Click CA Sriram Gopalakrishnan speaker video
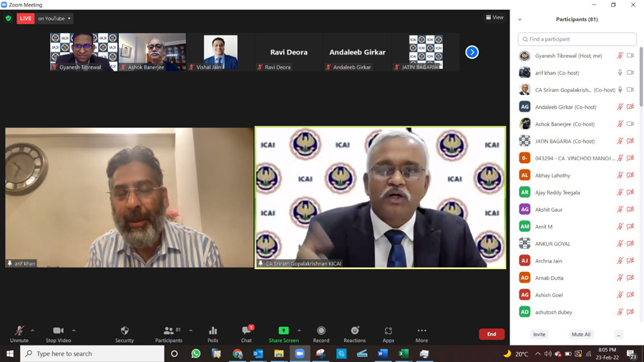644x362 pixels. click(x=381, y=197)
